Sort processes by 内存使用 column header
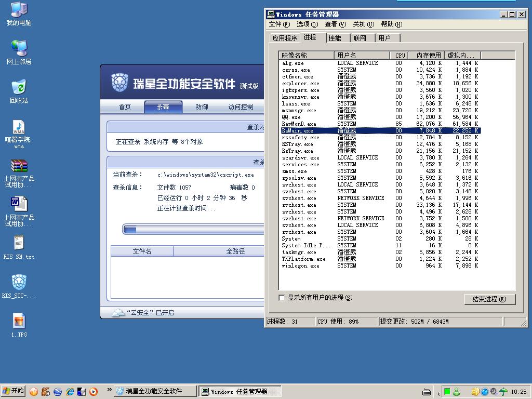 click(x=427, y=55)
